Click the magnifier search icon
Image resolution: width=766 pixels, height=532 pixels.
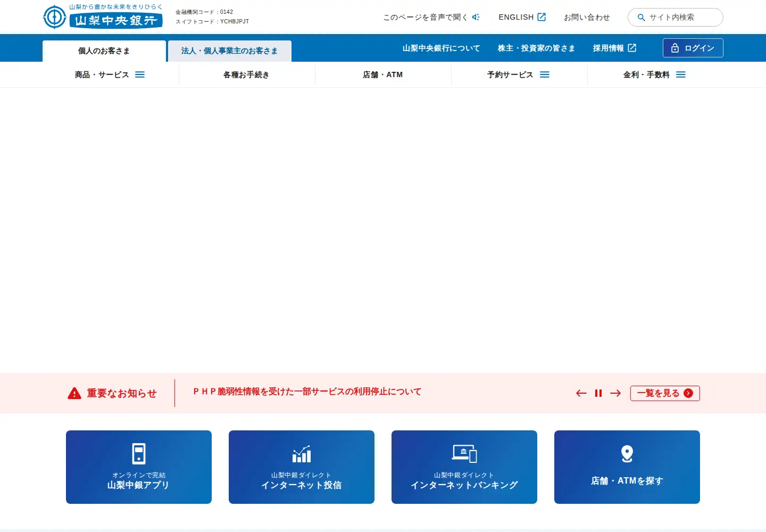pyautogui.click(x=641, y=18)
